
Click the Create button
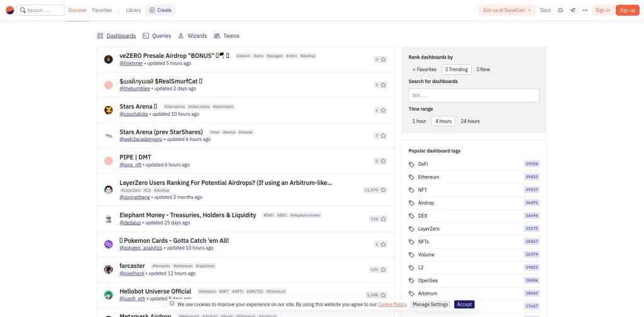(160, 10)
